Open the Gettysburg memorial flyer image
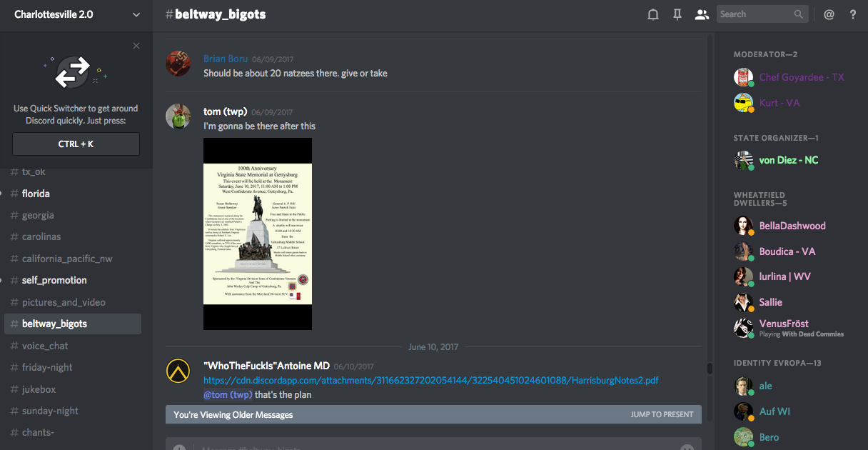868x450 pixels. 258,234
